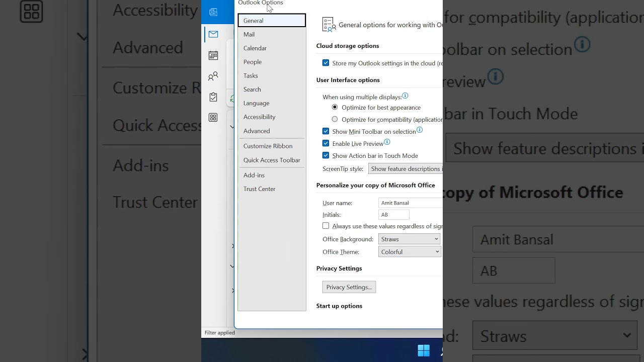Disable the Enable Live Preview checkbox

coord(326,143)
